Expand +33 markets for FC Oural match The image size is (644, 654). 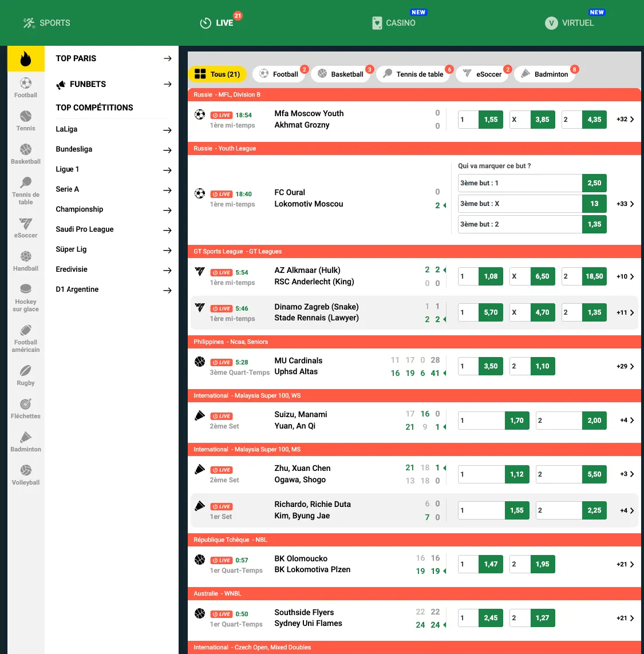625,204
